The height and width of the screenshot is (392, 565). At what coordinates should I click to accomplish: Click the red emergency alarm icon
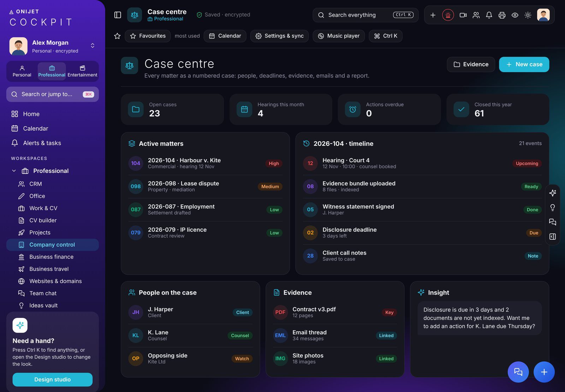(448, 15)
